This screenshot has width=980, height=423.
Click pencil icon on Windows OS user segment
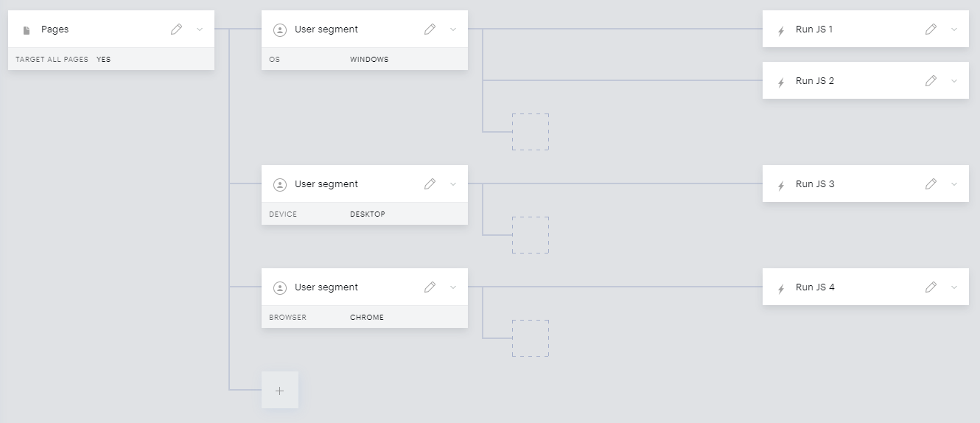click(x=430, y=29)
